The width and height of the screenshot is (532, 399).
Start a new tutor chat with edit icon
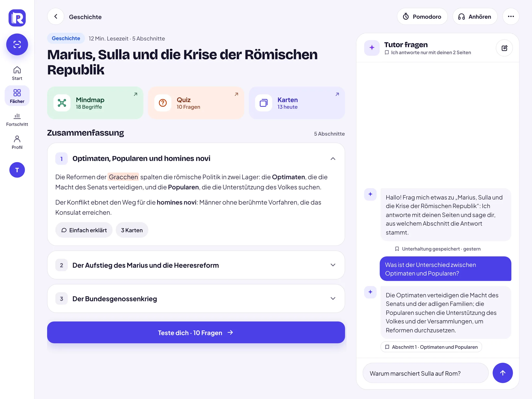click(504, 48)
